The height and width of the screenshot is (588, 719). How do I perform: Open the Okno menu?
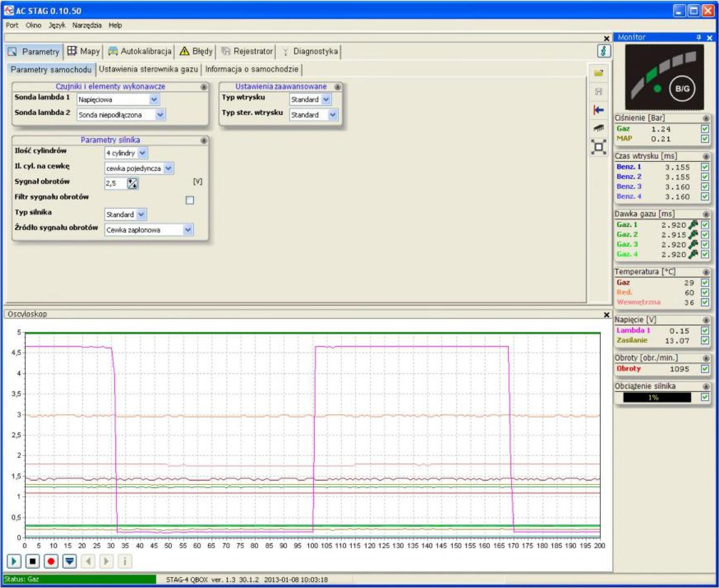click(33, 25)
